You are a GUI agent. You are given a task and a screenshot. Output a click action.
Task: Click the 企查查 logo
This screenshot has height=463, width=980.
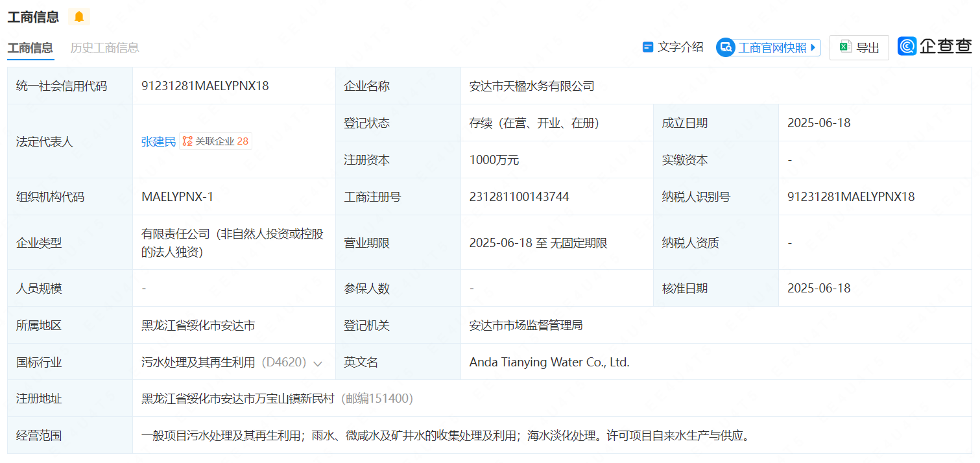(x=935, y=47)
